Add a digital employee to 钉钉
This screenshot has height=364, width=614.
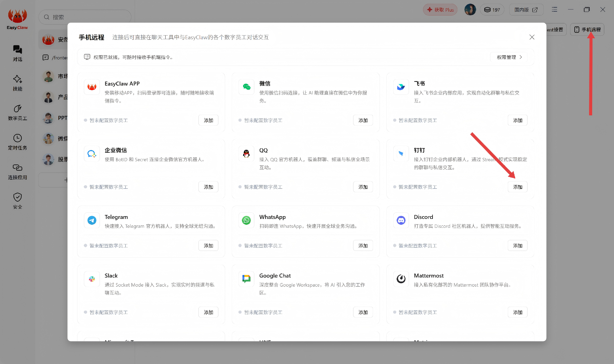[517, 187]
